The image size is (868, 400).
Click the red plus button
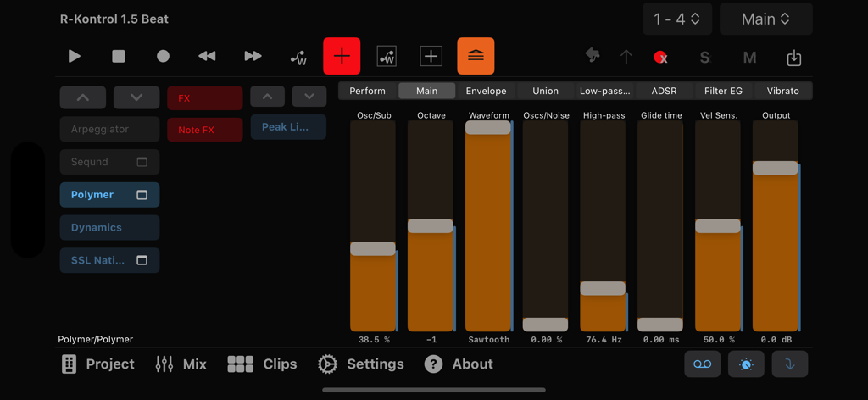click(342, 56)
